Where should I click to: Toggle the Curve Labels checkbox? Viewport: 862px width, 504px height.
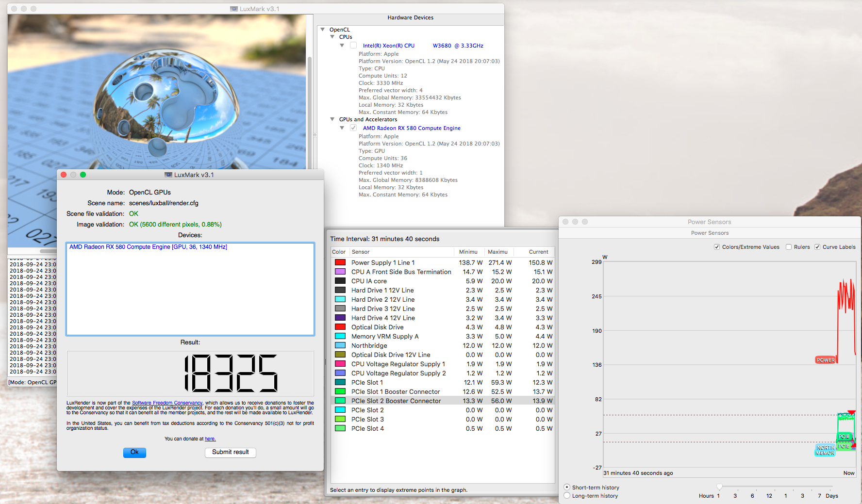(x=817, y=247)
